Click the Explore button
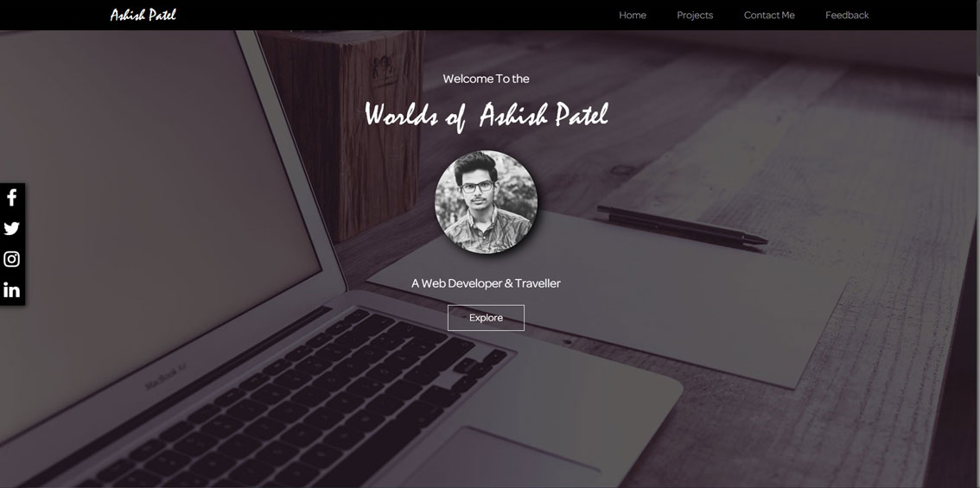980x488 pixels. [x=486, y=318]
